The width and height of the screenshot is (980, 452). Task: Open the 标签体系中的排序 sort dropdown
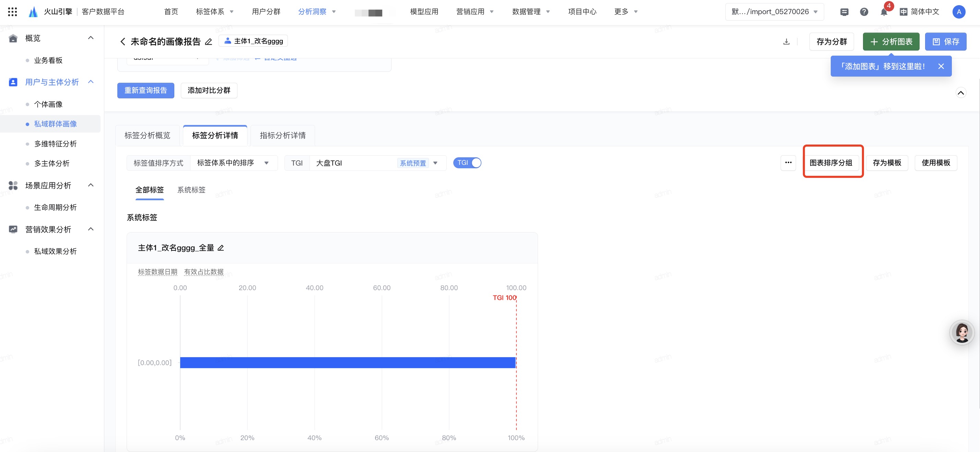point(233,162)
